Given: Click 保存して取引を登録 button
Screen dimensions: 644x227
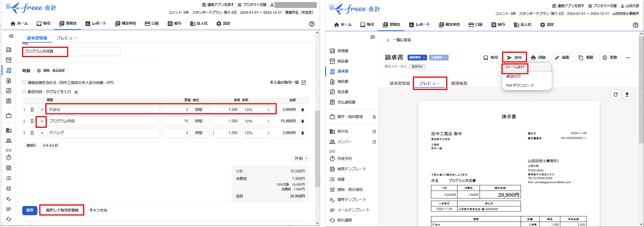Looking at the screenshot, I should coord(62,210).
